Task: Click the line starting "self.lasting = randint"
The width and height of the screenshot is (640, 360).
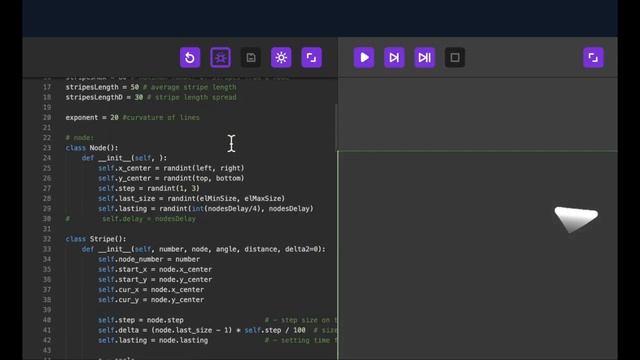Action: tap(206, 209)
